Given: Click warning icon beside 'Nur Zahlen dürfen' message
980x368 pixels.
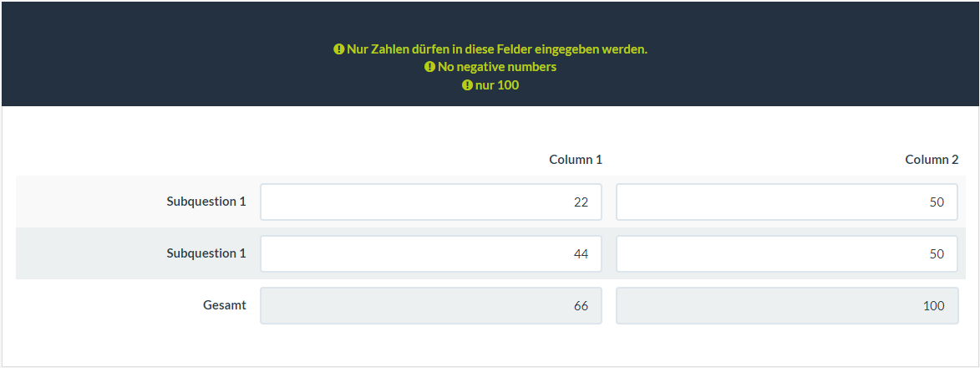Looking at the screenshot, I should click(x=338, y=49).
